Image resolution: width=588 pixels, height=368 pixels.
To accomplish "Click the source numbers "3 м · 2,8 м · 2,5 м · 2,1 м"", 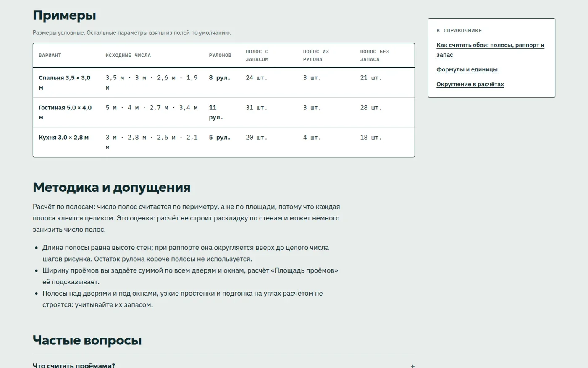I will click(x=152, y=143).
